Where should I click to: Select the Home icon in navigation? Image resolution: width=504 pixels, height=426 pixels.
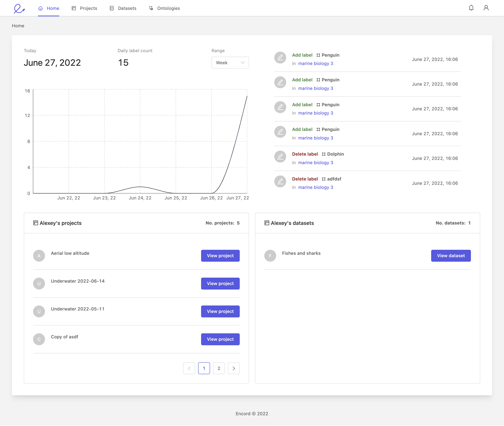tap(40, 8)
